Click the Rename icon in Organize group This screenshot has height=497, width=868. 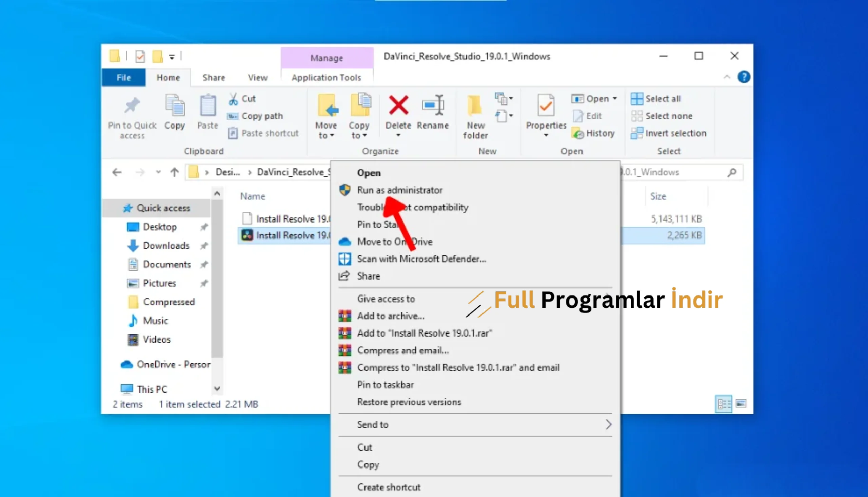pos(433,105)
